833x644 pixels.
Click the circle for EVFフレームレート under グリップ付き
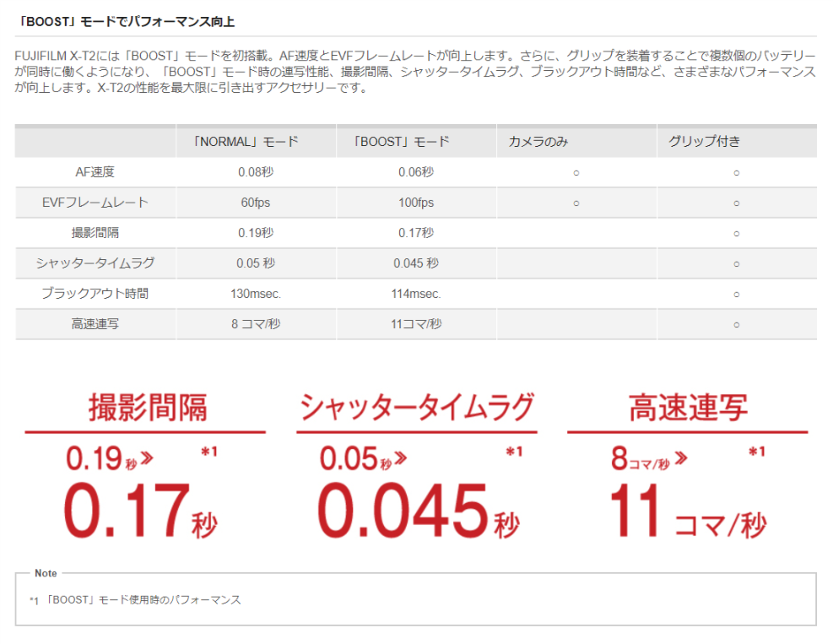pyautogui.click(x=736, y=203)
